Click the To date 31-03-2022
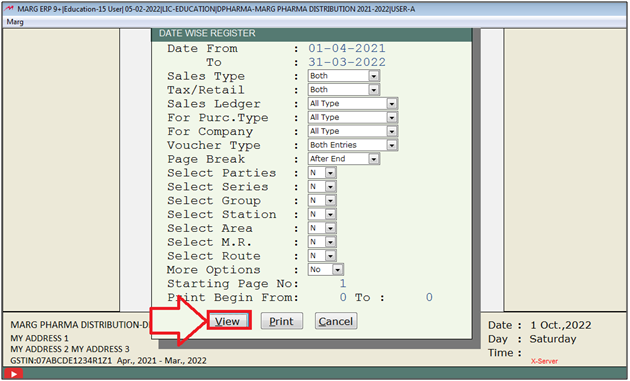 coord(347,62)
